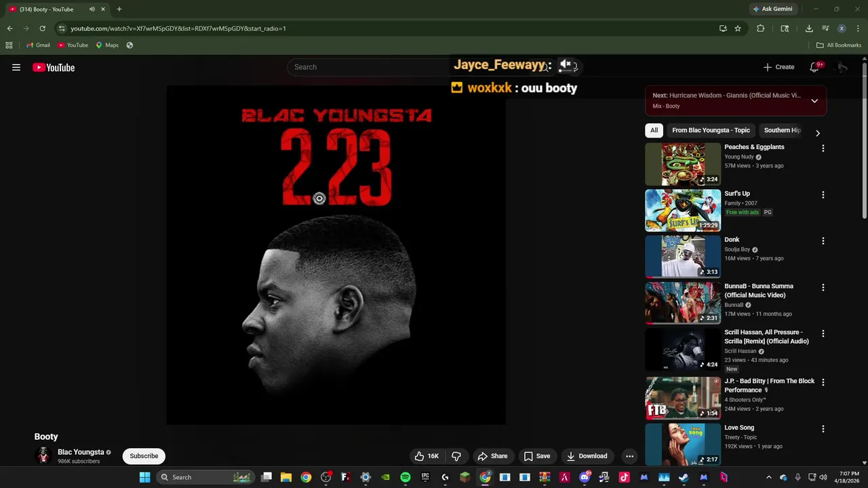This screenshot has width=868, height=488.
Task: Open Chrome media controls icon
Action: [825, 28]
